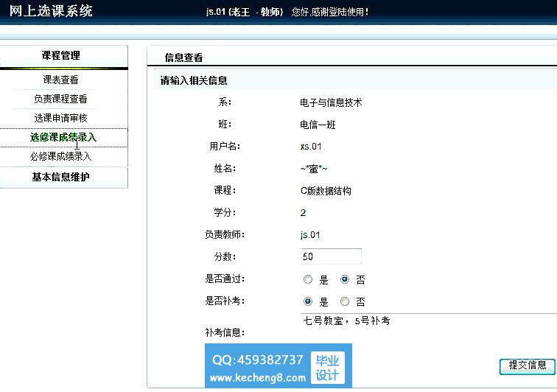Click the credit value 2
This screenshot has width=557, height=392.
pyautogui.click(x=303, y=213)
